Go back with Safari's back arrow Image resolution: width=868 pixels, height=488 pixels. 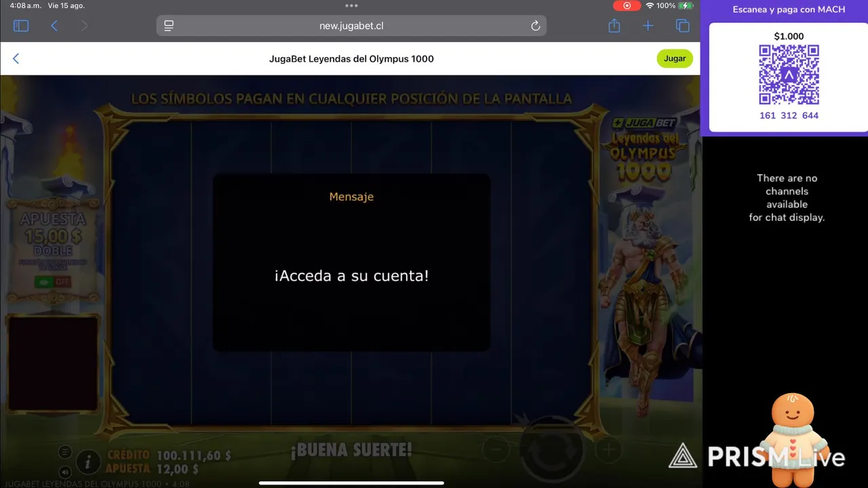54,26
